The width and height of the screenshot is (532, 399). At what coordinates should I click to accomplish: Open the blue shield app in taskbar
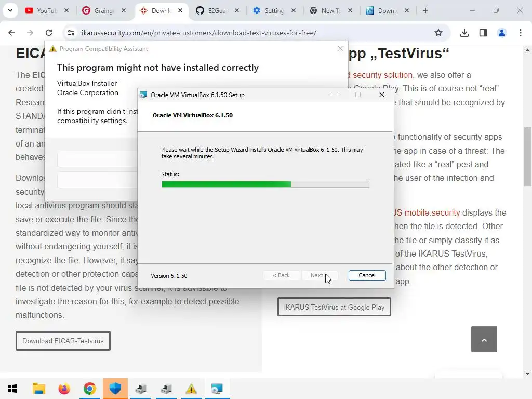click(x=115, y=389)
